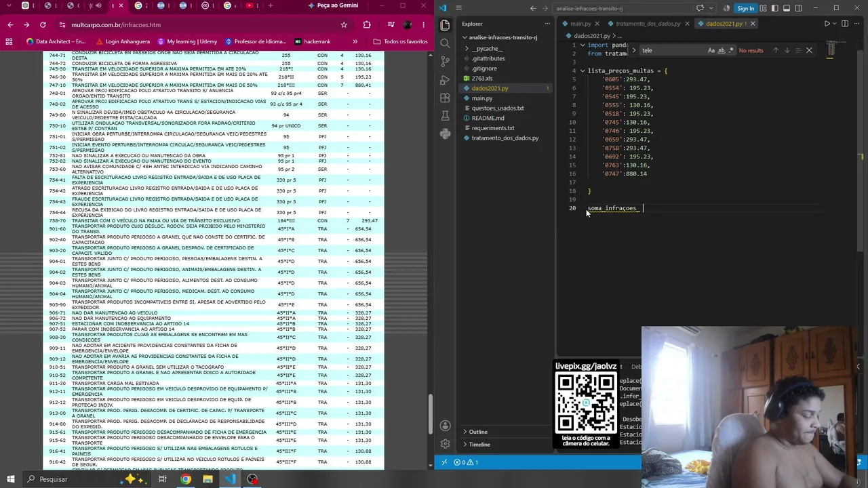This screenshot has height=488, width=868.
Task: Open the Chrome apps grid in bookmarks bar
Action: coord(9,41)
